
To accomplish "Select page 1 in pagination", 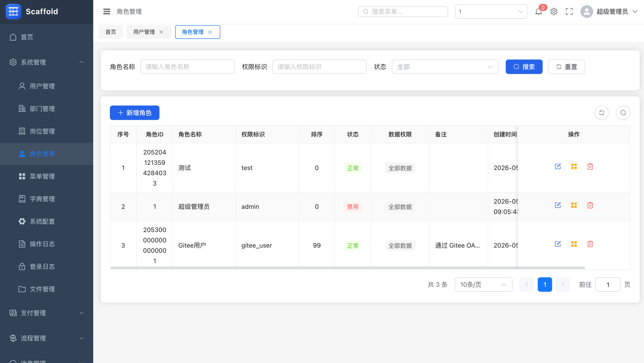I will pos(545,285).
